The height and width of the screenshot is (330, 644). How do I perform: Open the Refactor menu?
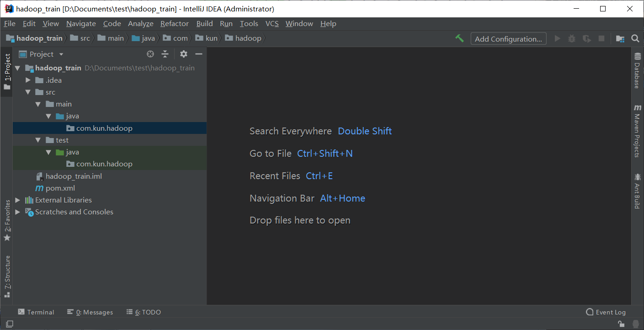tap(175, 24)
